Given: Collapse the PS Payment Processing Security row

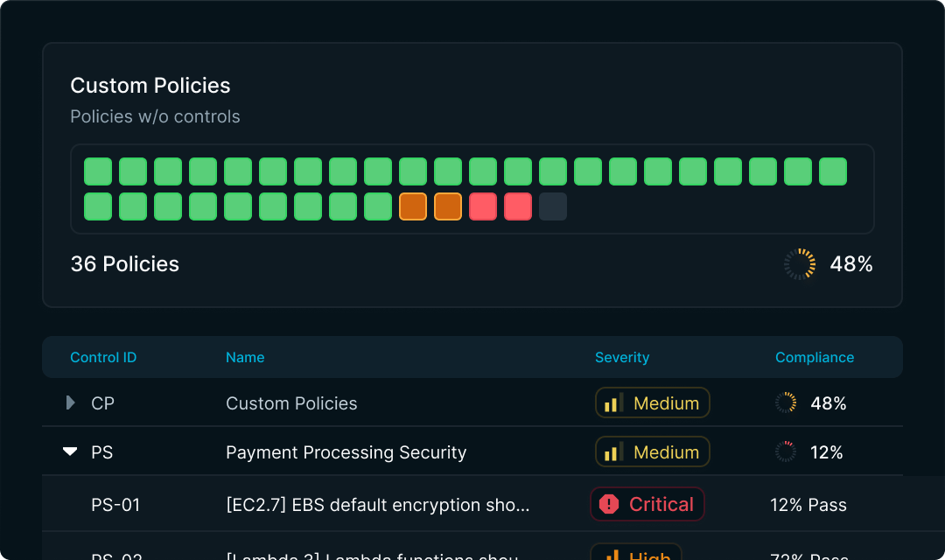Looking at the screenshot, I should coord(70,451).
